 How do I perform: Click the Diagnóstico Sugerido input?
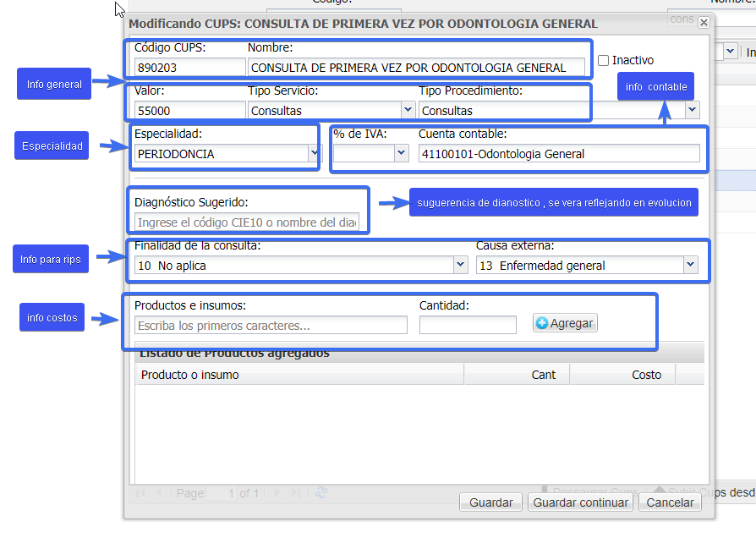pyautogui.click(x=246, y=222)
